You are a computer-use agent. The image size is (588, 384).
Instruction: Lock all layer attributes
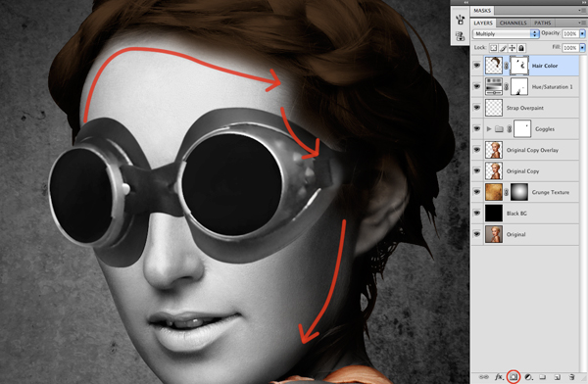tap(521, 48)
